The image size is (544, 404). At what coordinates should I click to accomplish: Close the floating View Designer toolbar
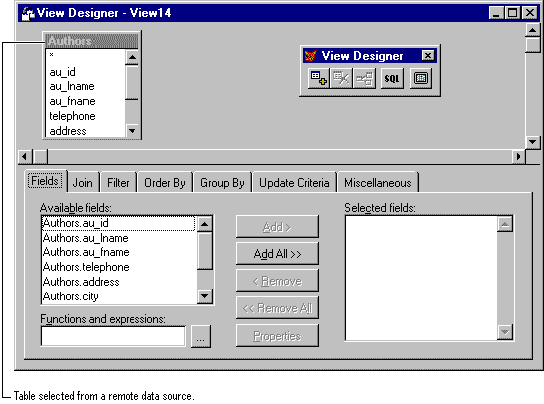428,56
